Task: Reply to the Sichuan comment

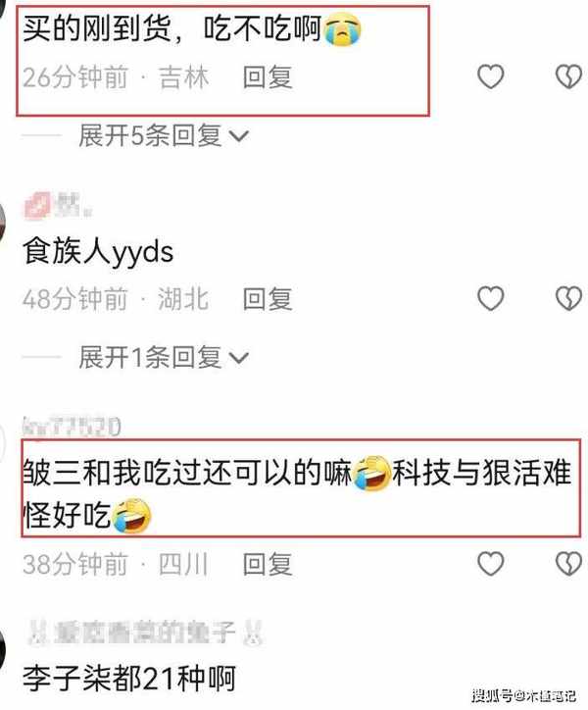Action: click(x=268, y=564)
